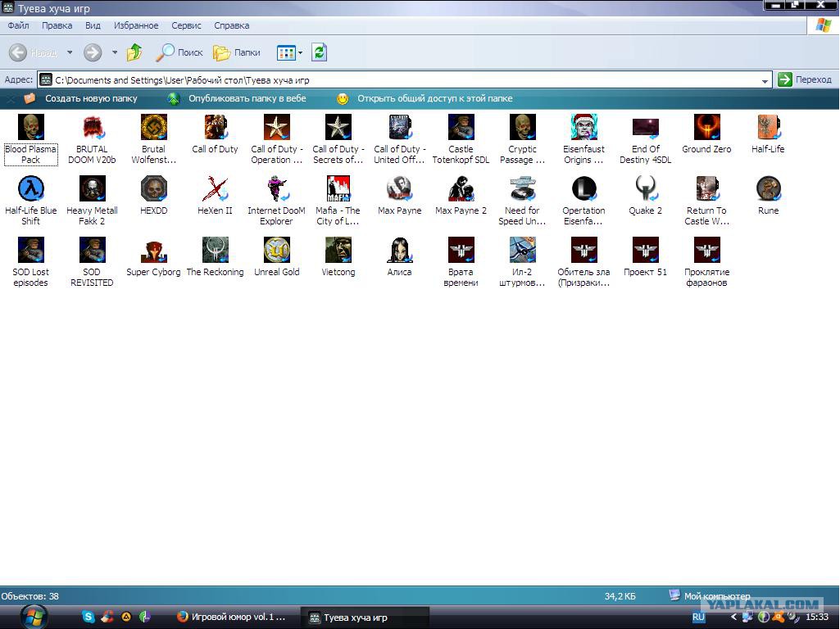Screen dimensions: 840x629
Task: Click the RU language indicator
Action: point(698,618)
